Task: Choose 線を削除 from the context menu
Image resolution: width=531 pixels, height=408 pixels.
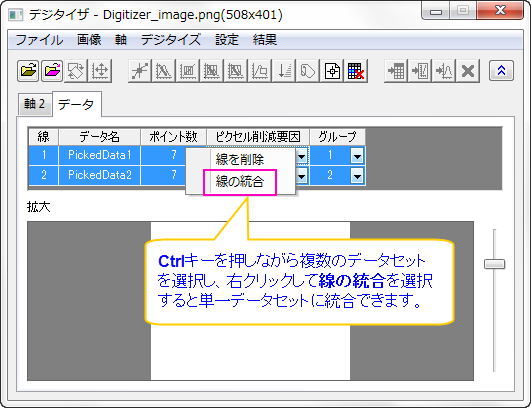Action: click(240, 159)
